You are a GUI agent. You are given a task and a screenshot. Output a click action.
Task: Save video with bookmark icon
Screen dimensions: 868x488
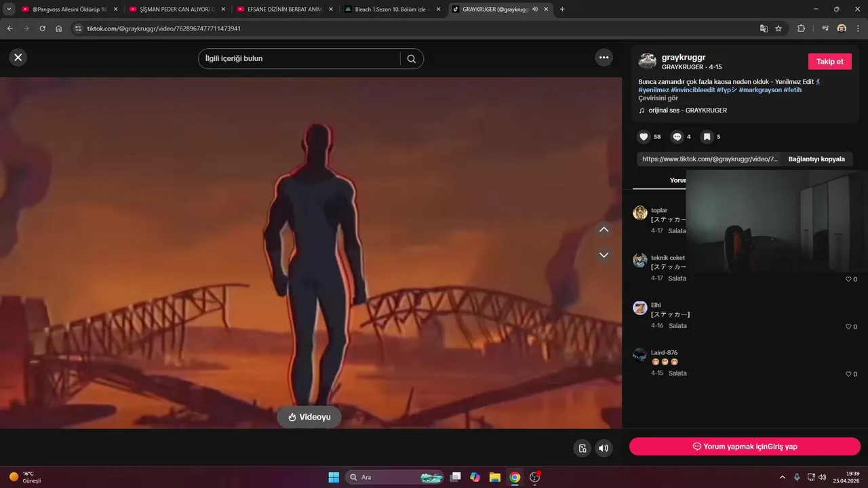coord(707,137)
